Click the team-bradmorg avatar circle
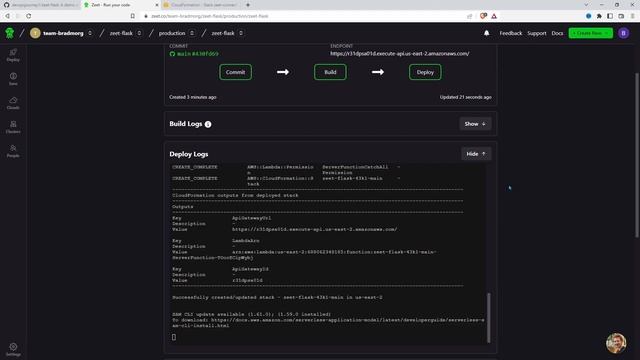This screenshot has height=360, width=640. coord(35,33)
